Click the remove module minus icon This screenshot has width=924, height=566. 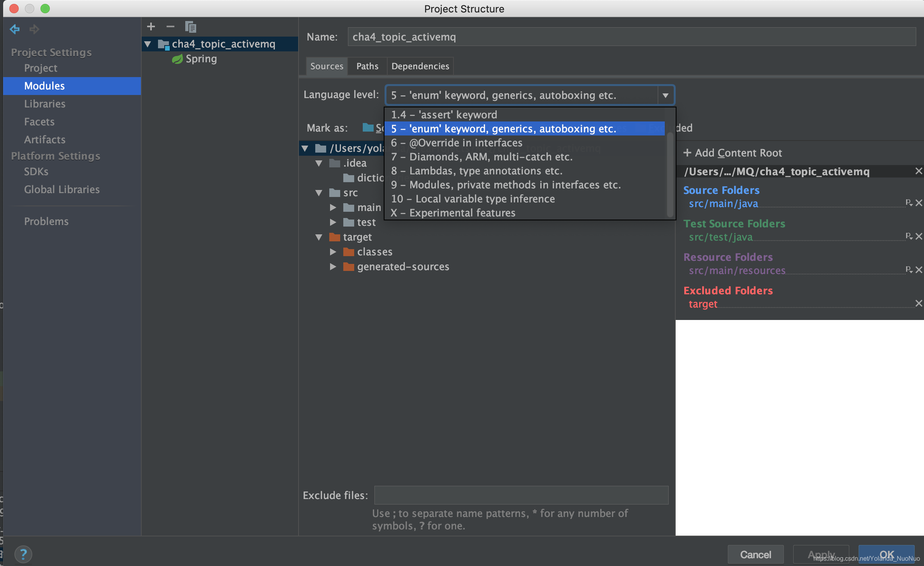click(170, 26)
